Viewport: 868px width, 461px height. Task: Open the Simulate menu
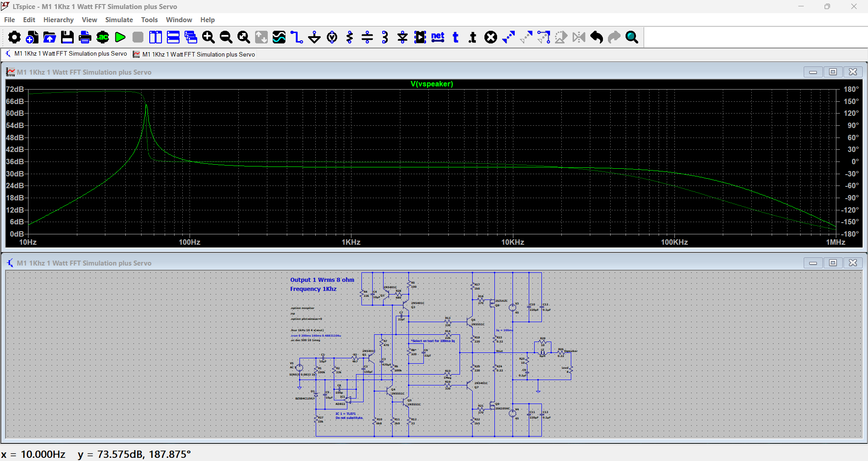click(119, 20)
